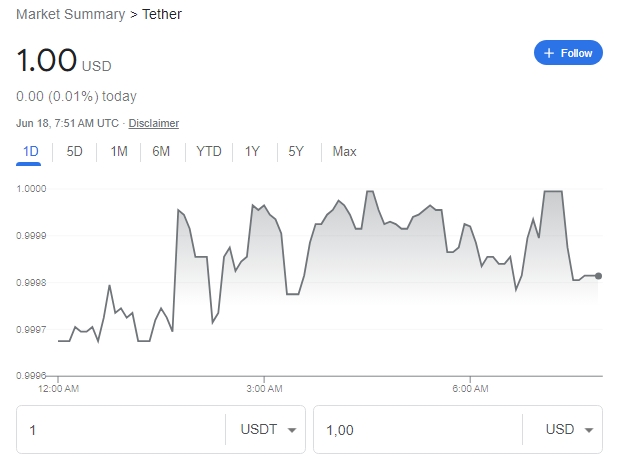The height and width of the screenshot is (459, 634).
Task: Select the 1D time range tab
Action: coord(30,152)
